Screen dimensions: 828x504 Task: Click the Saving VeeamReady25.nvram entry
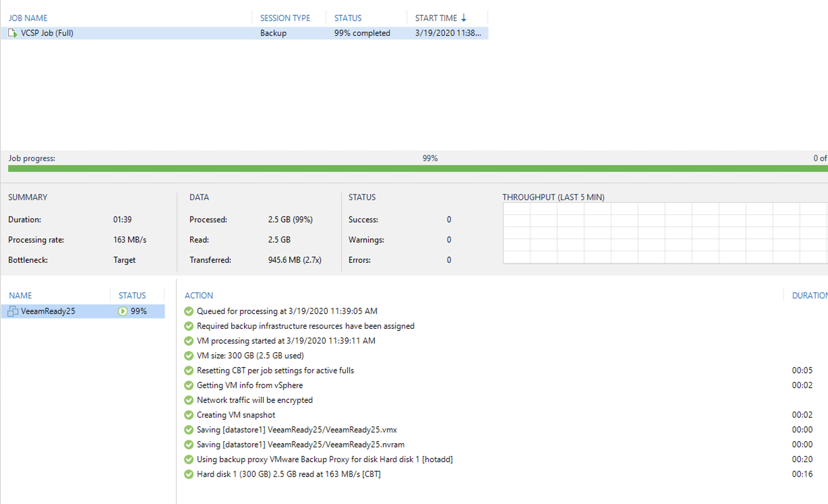pyautogui.click(x=300, y=444)
